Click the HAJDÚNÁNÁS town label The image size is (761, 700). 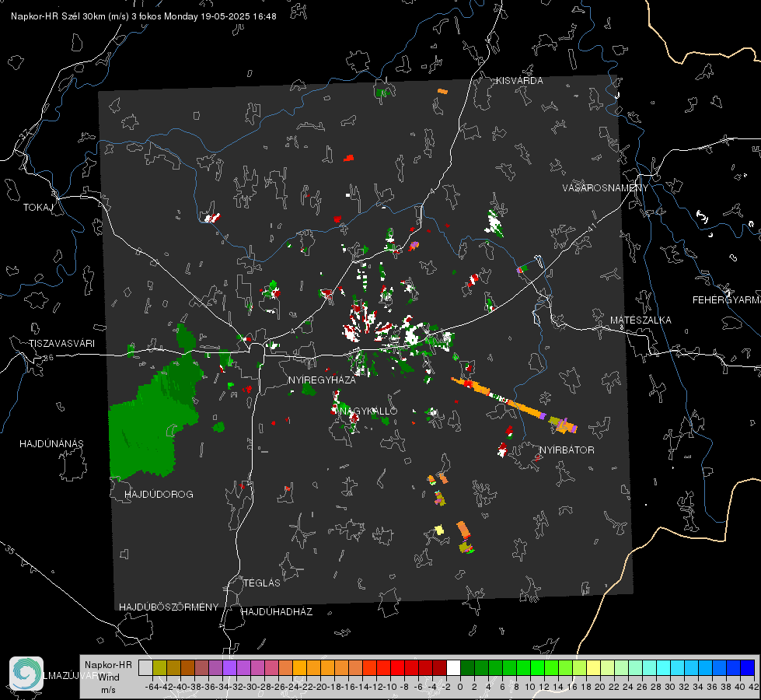tap(51, 443)
